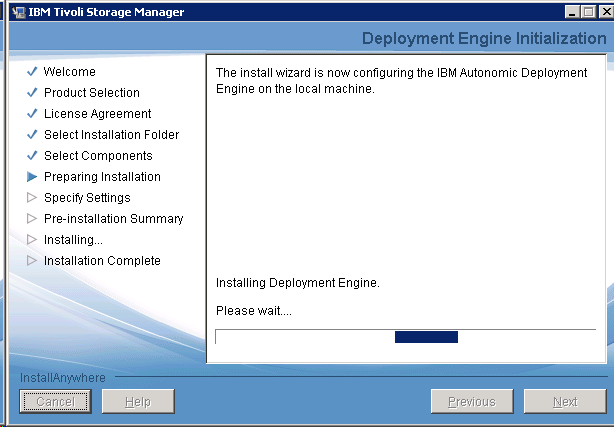The height and width of the screenshot is (427, 614).
Task: Proceed using the Next button
Action: tap(565, 402)
